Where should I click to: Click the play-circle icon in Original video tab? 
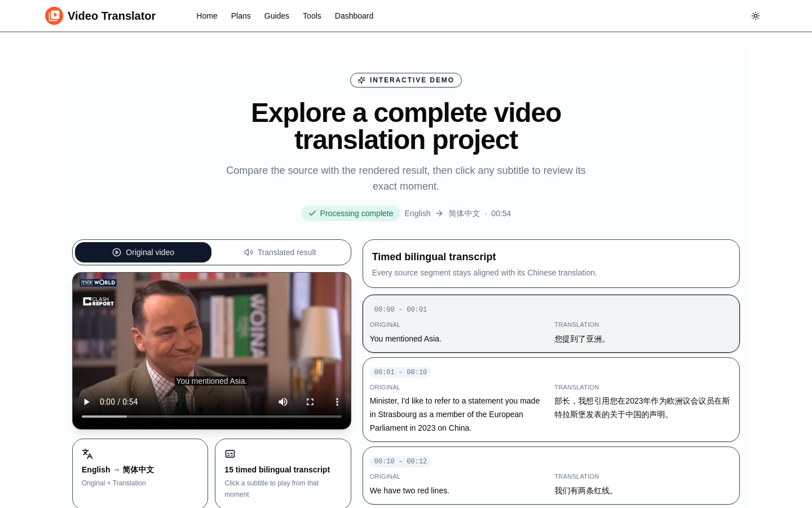click(x=117, y=252)
